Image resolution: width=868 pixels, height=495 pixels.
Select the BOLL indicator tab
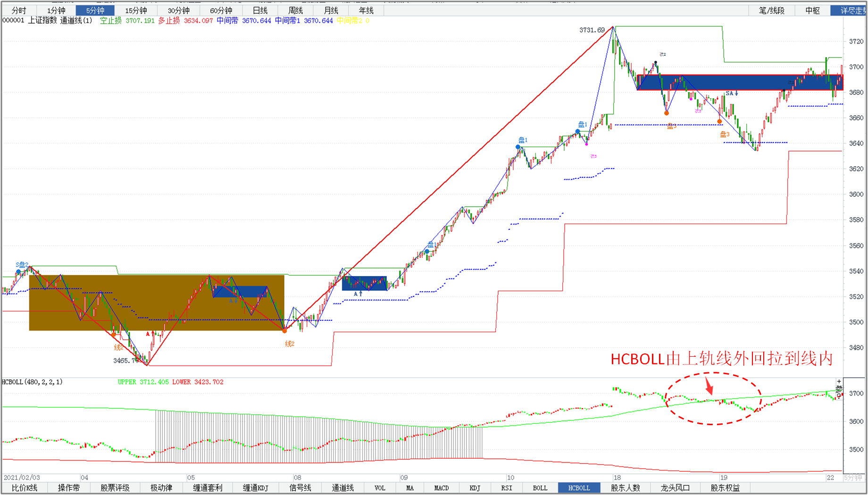(540, 488)
